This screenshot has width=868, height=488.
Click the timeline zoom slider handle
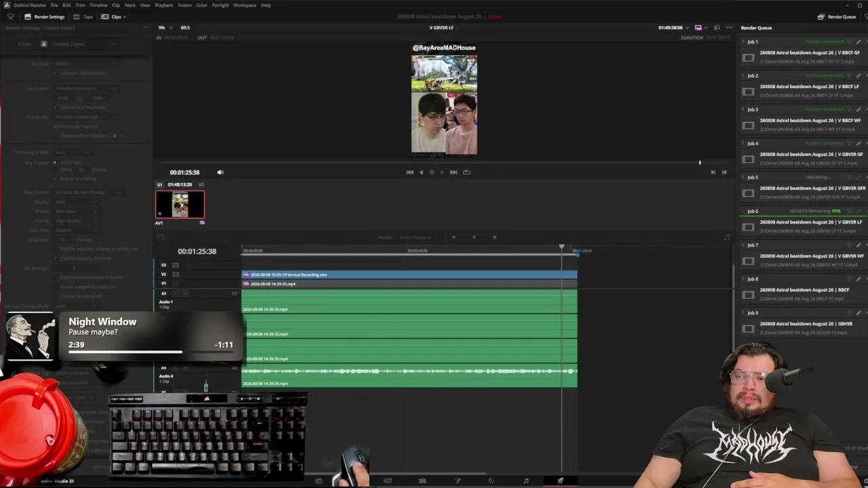point(474,237)
